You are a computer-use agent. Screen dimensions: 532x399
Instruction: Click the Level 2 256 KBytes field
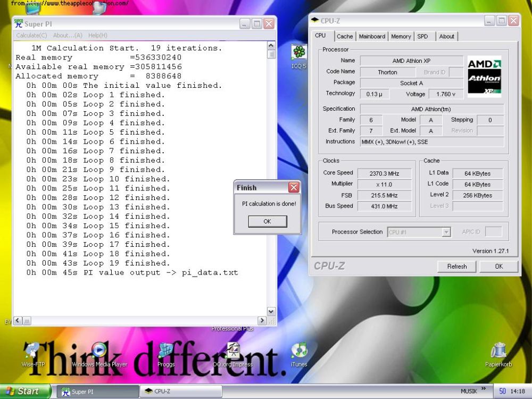pos(477,195)
